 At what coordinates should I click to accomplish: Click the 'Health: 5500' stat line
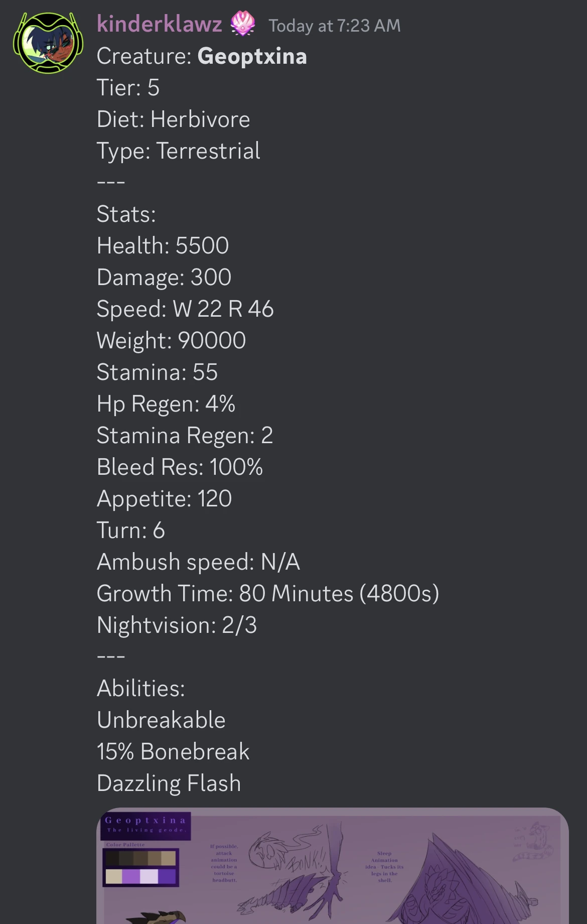tap(163, 245)
